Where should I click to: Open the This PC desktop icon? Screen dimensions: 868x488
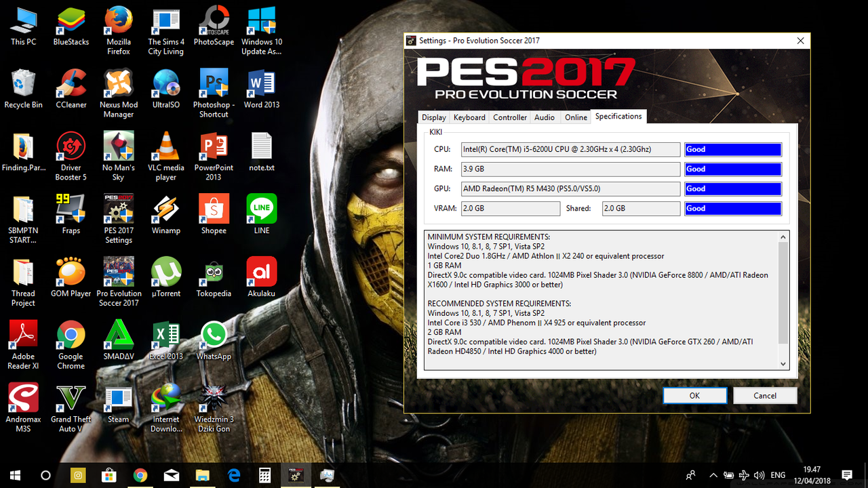click(x=23, y=27)
